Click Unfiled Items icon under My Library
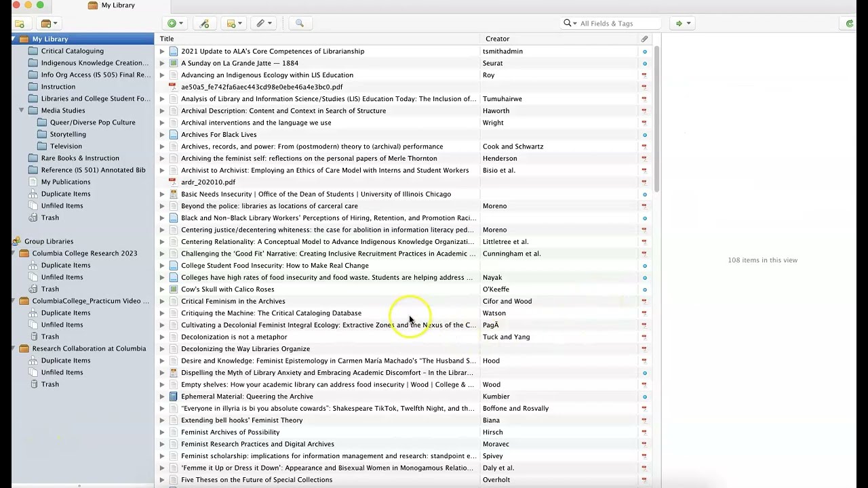 click(x=34, y=206)
